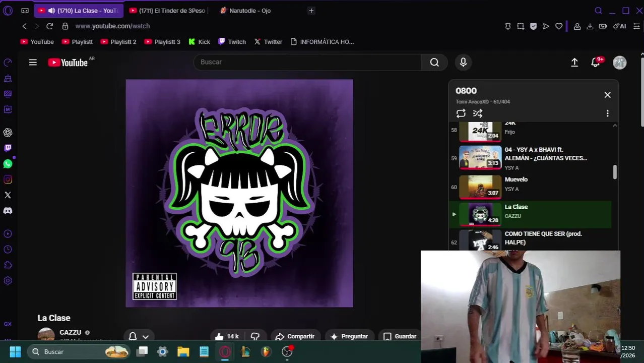Open YouTube notifications bell
Viewport: 644px width, 363px height.
[596, 62]
